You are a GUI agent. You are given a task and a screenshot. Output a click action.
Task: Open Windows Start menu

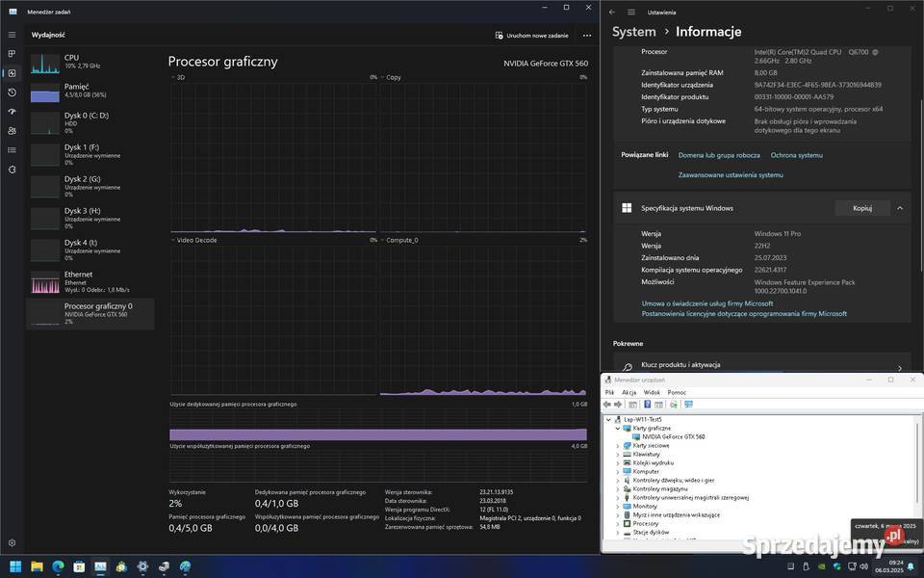(x=16, y=566)
